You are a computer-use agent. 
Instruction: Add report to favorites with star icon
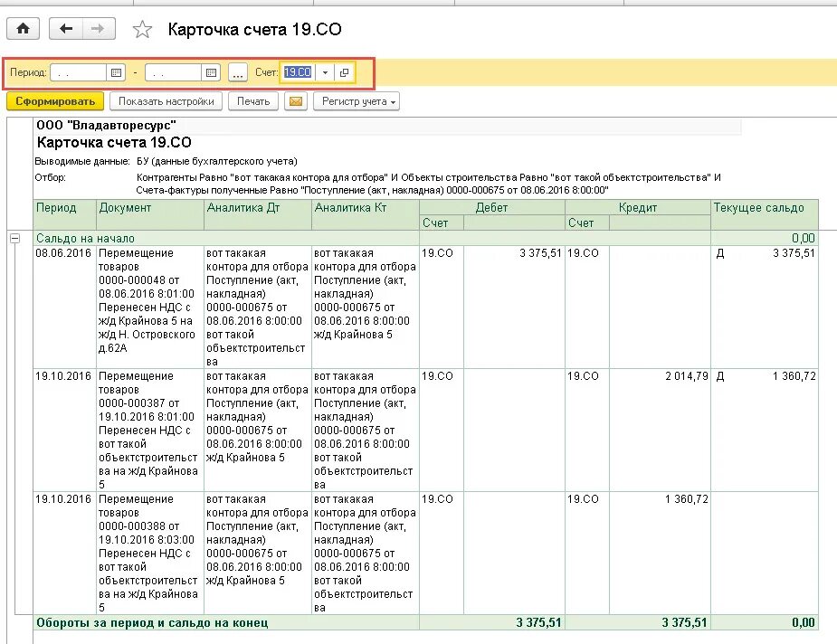[142, 29]
